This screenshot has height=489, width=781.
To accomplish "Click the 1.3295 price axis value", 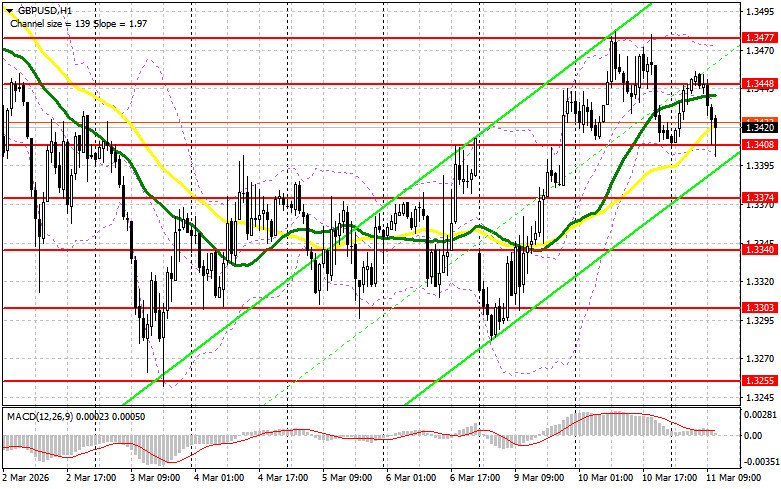I will 760,320.
